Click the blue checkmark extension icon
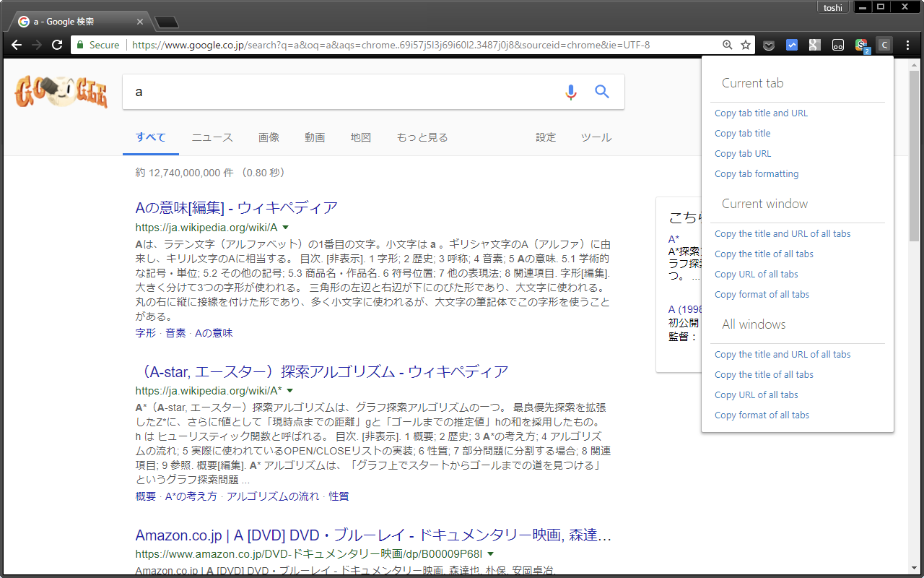This screenshot has width=924, height=578. pyautogui.click(x=792, y=45)
